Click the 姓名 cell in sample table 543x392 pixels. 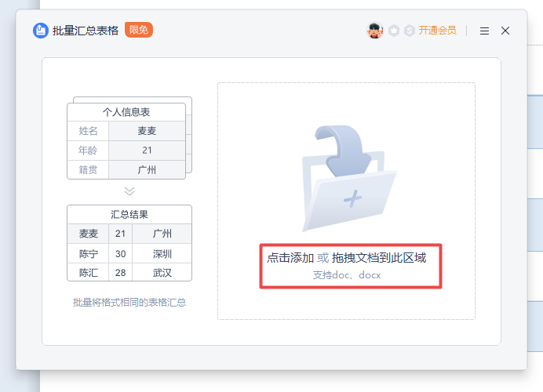[x=88, y=131]
